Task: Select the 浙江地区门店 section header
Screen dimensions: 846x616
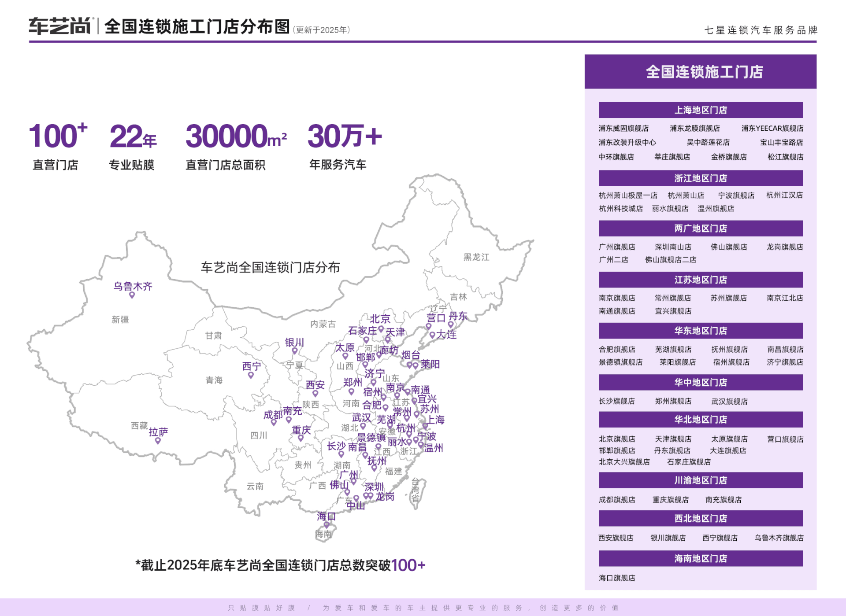Action: (700, 178)
